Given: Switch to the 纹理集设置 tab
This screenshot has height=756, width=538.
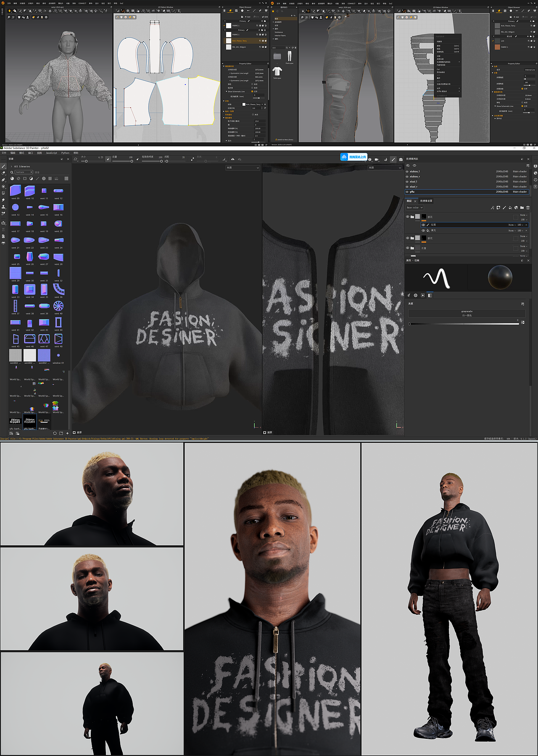Looking at the screenshot, I should point(426,201).
